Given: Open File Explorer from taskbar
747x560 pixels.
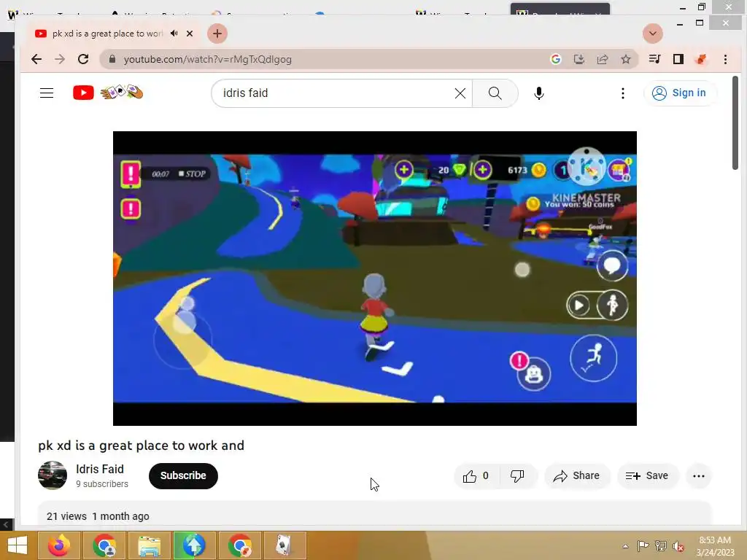Looking at the screenshot, I should coord(149,545).
